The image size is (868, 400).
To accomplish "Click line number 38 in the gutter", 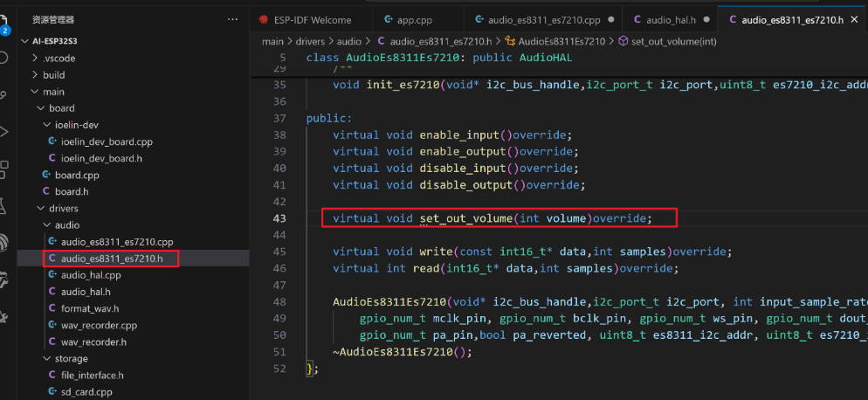I will pos(279,134).
